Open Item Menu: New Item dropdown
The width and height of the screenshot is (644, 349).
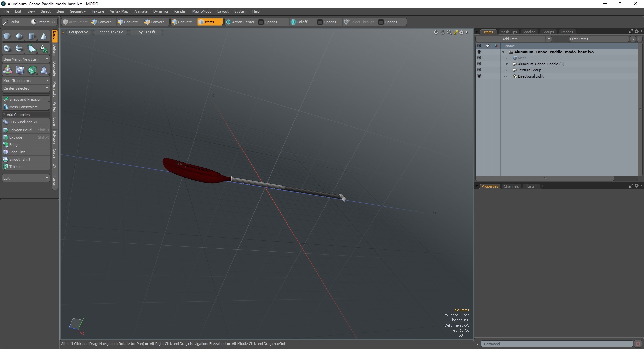coord(26,59)
